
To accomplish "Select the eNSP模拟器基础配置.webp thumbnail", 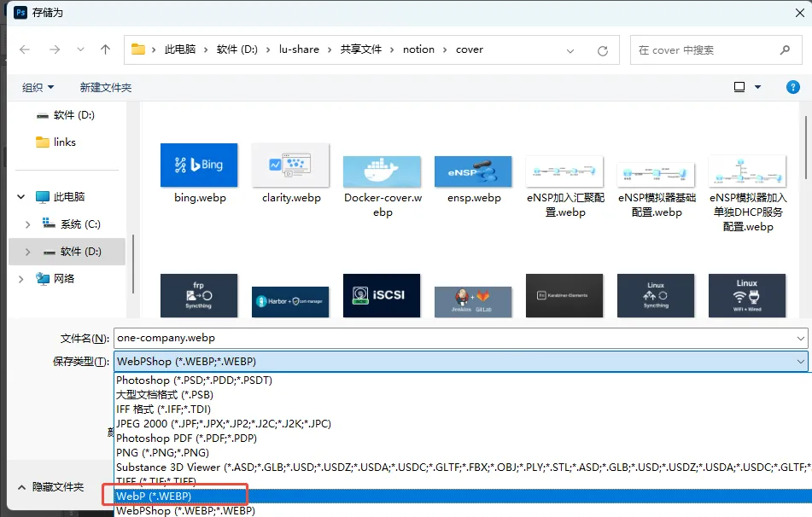I will pyautogui.click(x=656, y=174).
